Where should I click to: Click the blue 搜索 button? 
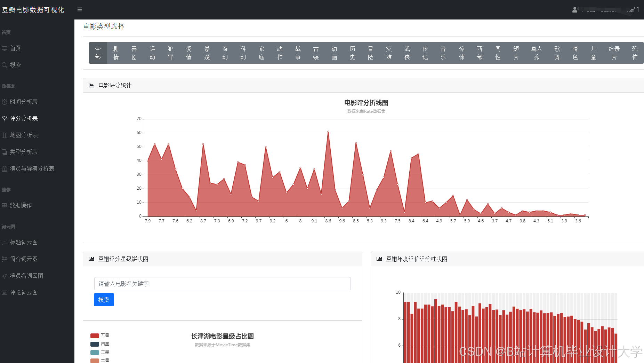click(x=104, y=300)
